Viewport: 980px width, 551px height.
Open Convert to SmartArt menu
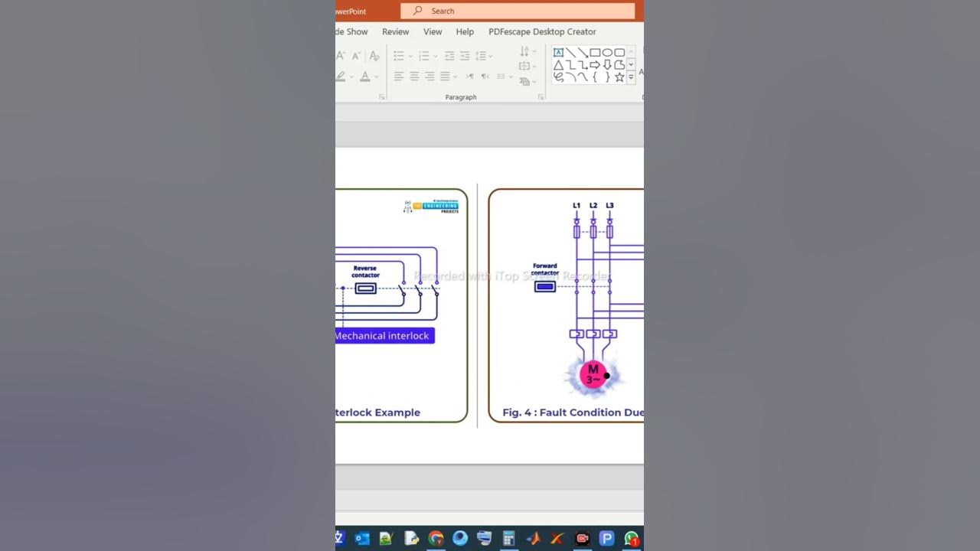pos(528,81)
